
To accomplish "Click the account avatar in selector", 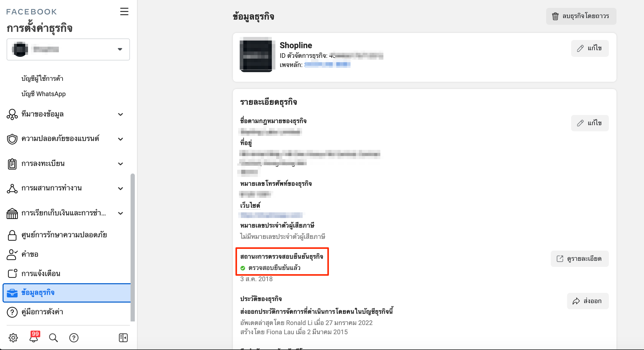I will click(20, 49).
